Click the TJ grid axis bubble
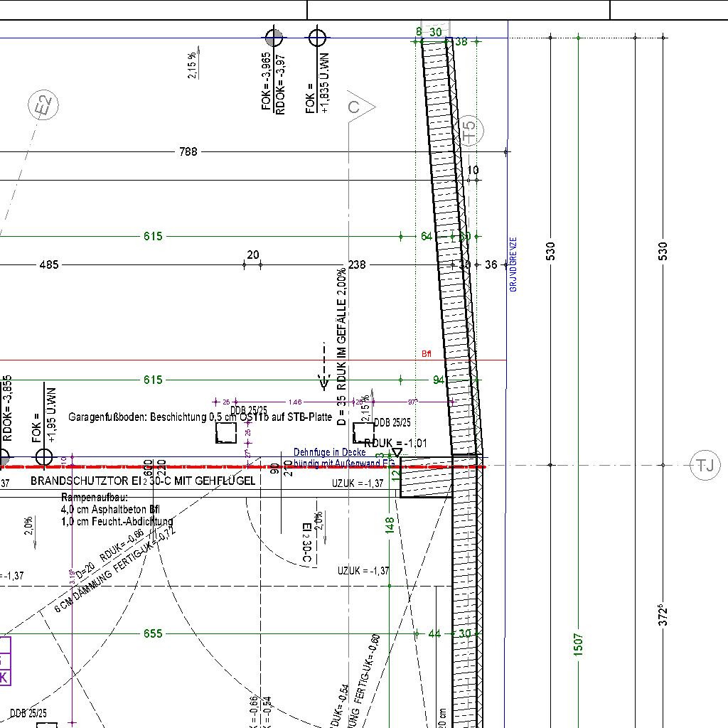This screenshot has width=728, height=728. [x=705, y=466]
